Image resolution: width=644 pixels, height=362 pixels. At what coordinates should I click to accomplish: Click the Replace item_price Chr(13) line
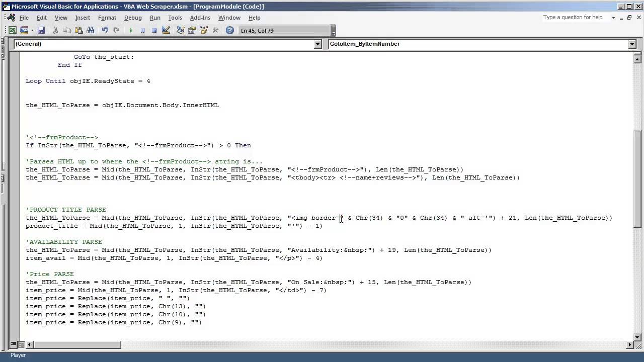pyautogui.click(x=116, y=306)
